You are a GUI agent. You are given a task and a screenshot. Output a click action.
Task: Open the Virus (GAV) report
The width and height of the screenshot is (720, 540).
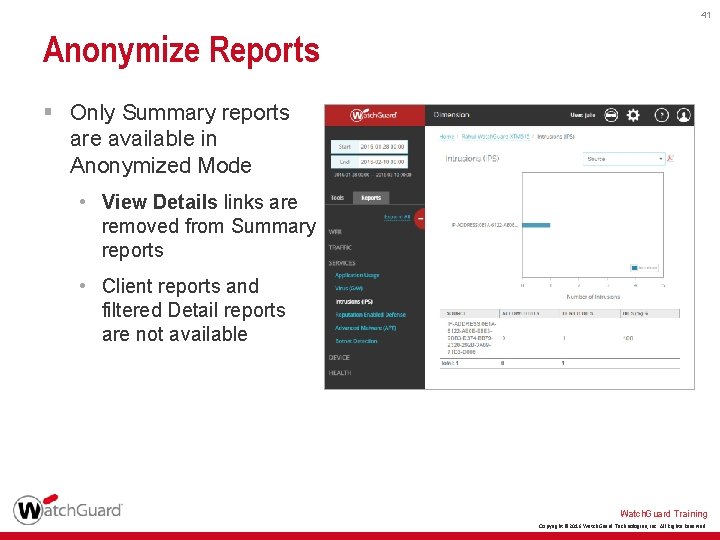pos(349,288)
